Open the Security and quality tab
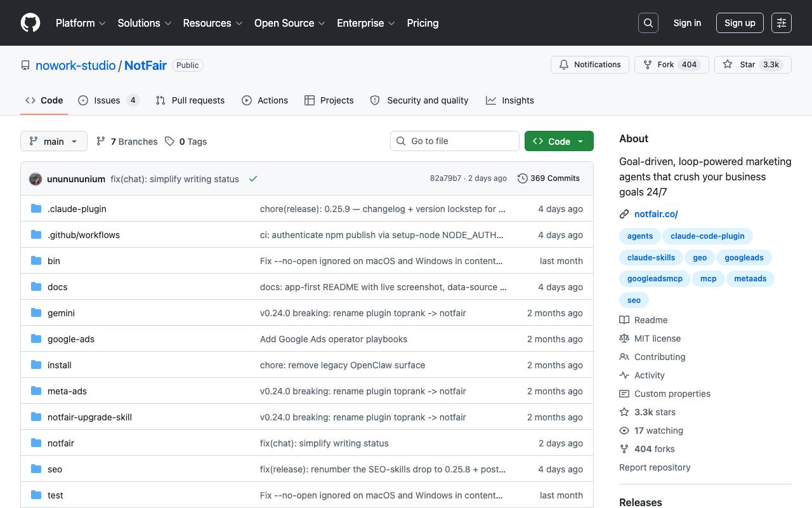 (419, 100)
